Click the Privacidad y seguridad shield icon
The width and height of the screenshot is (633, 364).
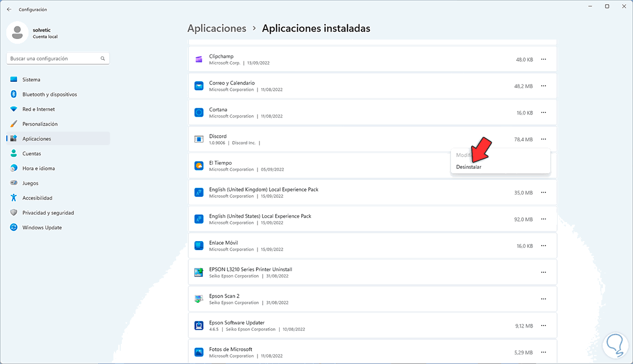pos(14,213)
